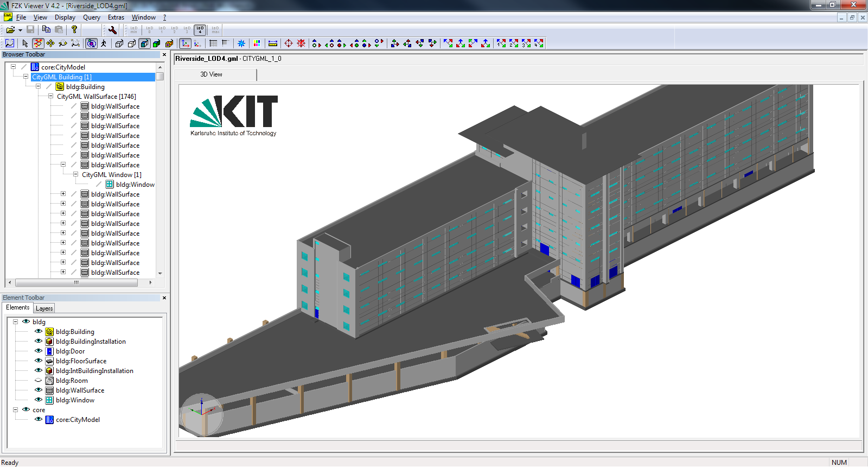
Task: Toggle the rotate navigation tool
Action: coord(38,43)
